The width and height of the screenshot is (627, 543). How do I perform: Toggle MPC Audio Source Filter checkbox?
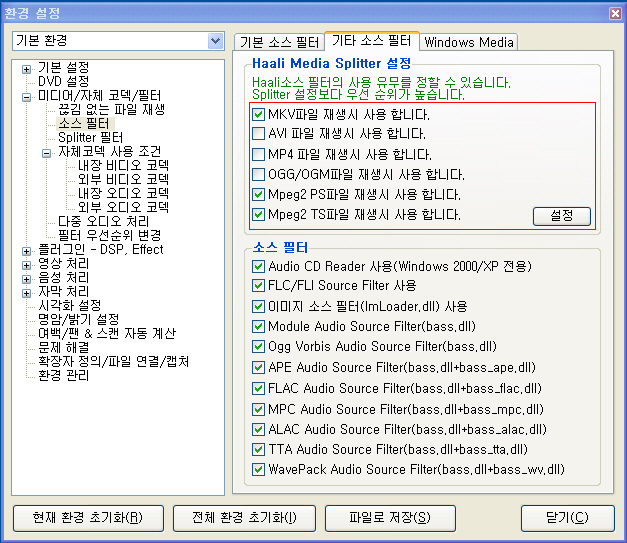click(x=258, y=409)
